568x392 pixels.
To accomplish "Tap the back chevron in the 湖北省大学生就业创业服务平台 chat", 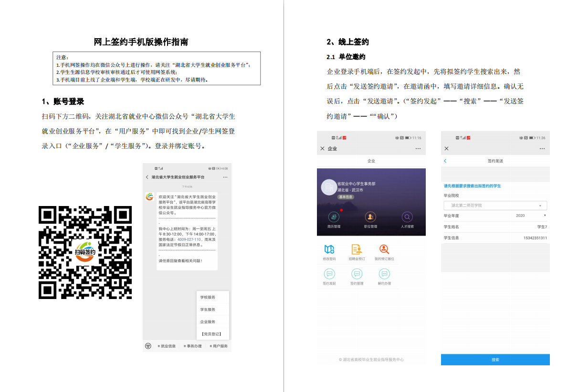I will pos(147,177).
